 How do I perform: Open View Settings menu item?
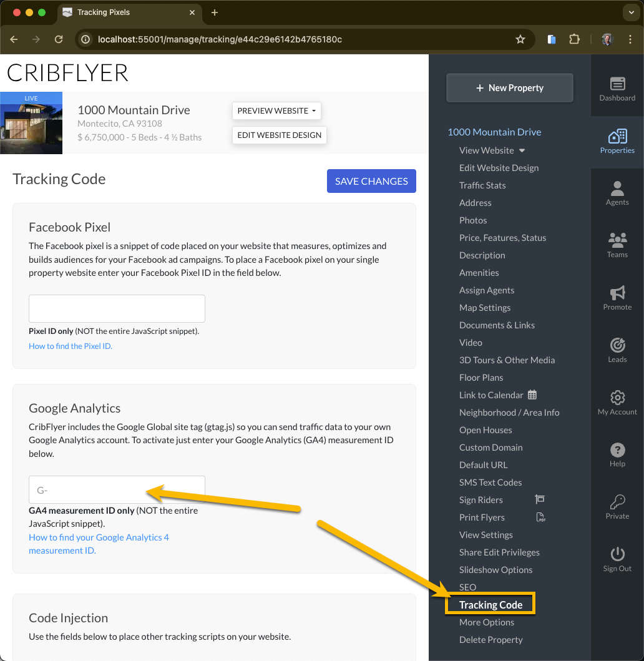click(486, 535)
